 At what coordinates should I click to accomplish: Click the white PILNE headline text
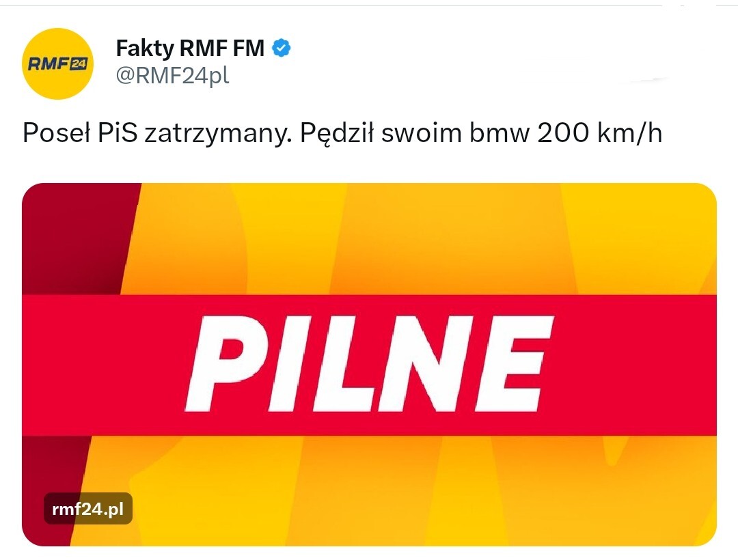click(370, 364)
